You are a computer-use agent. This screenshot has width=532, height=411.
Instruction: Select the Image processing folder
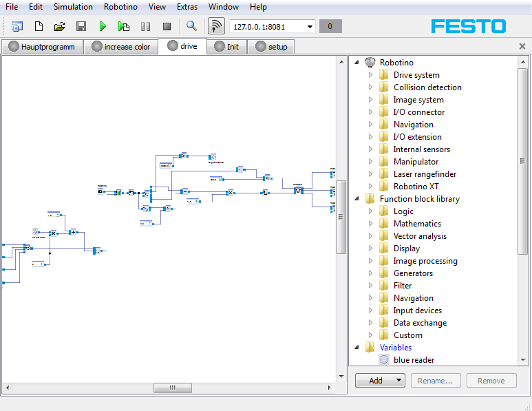(x=425, y=261)
